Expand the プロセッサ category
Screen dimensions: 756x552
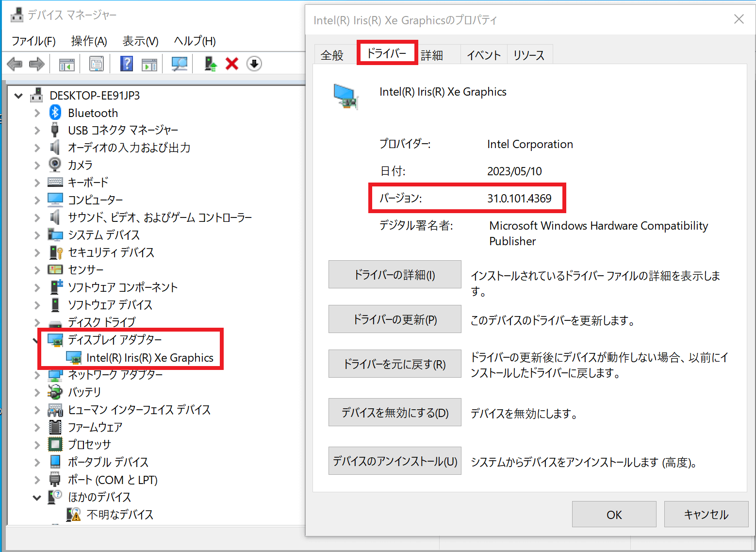(37, 445)
